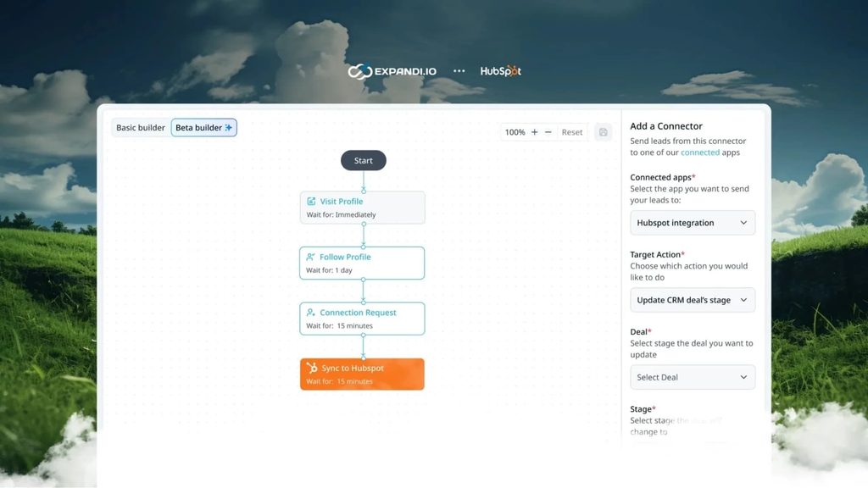
Task: Zoom out with the minus icon
Action: (x=548, y=131)
